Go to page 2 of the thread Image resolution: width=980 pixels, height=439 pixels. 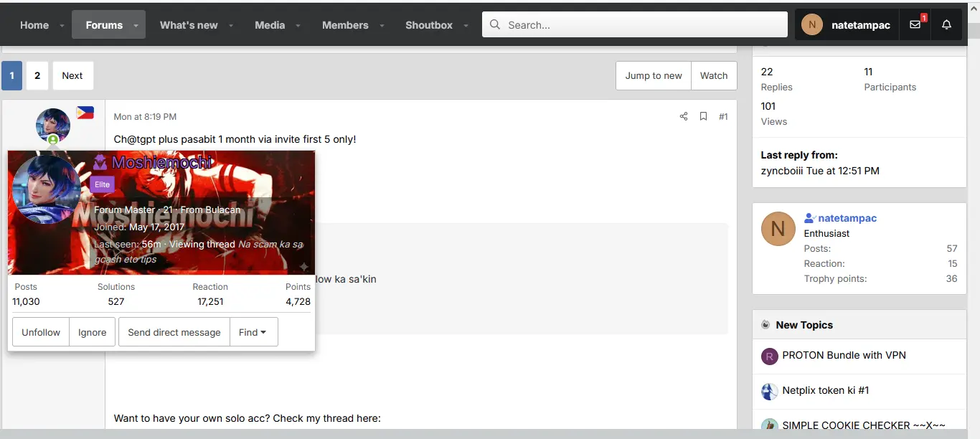[37, 75]
